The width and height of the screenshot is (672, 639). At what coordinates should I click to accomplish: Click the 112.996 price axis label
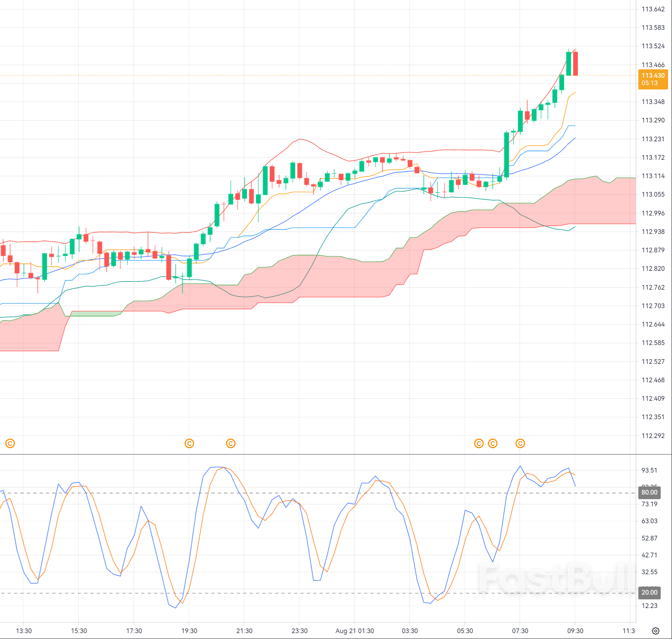(653, 213)
